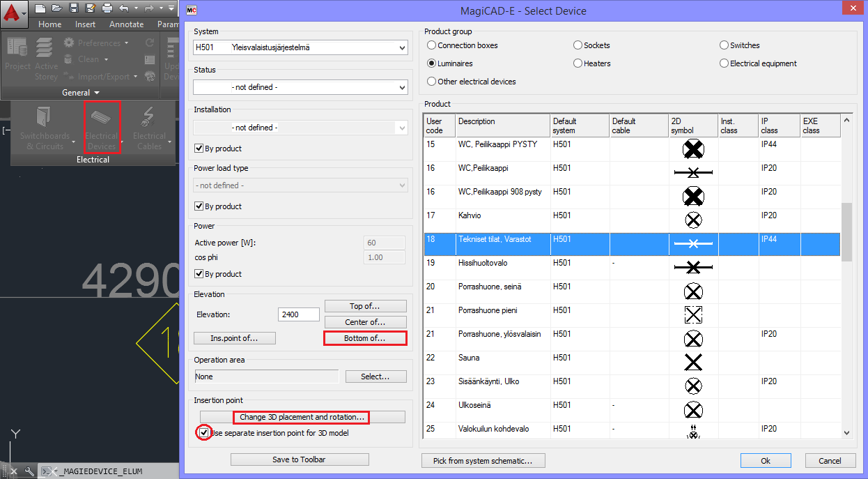Click the Clean trash bin icon
Screen dimensions: 868x479
pos(69,59)
